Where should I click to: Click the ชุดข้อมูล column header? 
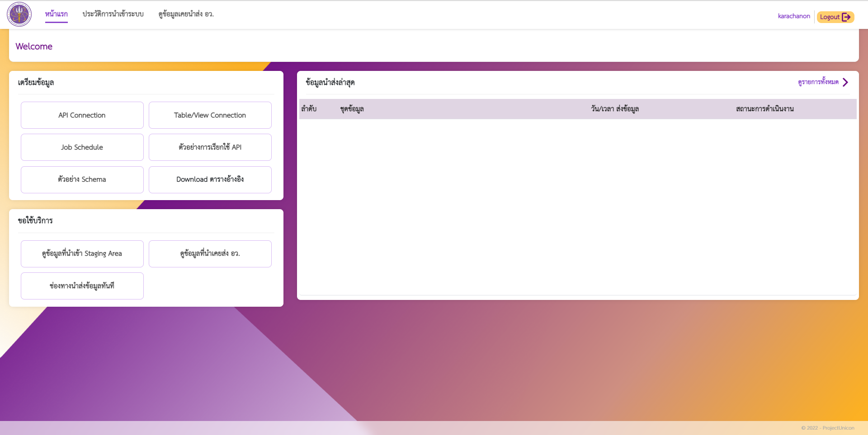[352, 109]
